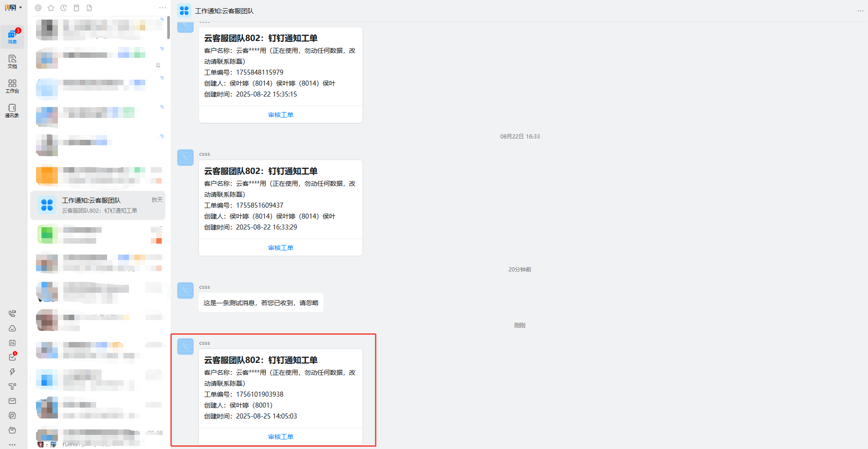This screenshot has width=868, height=449.
Task: Open the file document icon in the conversation toolbar
Action: (89, 8)
